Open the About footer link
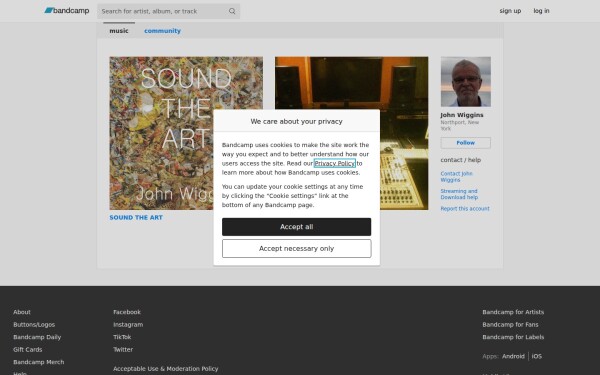This screenshot has height=375, width=600. pos(22,312)
